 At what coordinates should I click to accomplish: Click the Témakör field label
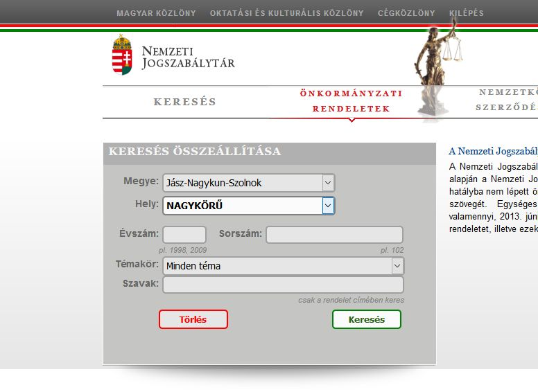137,264
